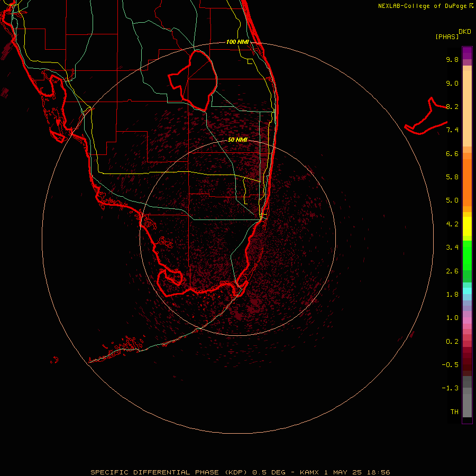Image resolution: width=476 pixels, height=476 pixels.
Task: Click the Lake Okeechobee outline on the map
Action: (193, 81)
